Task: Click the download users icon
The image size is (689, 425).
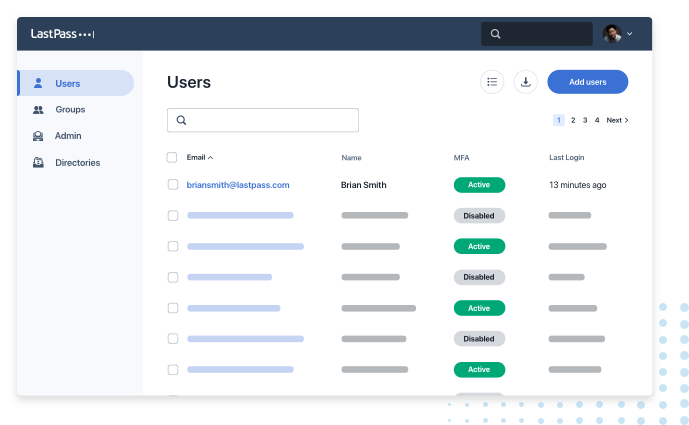Action: point(526,82)
